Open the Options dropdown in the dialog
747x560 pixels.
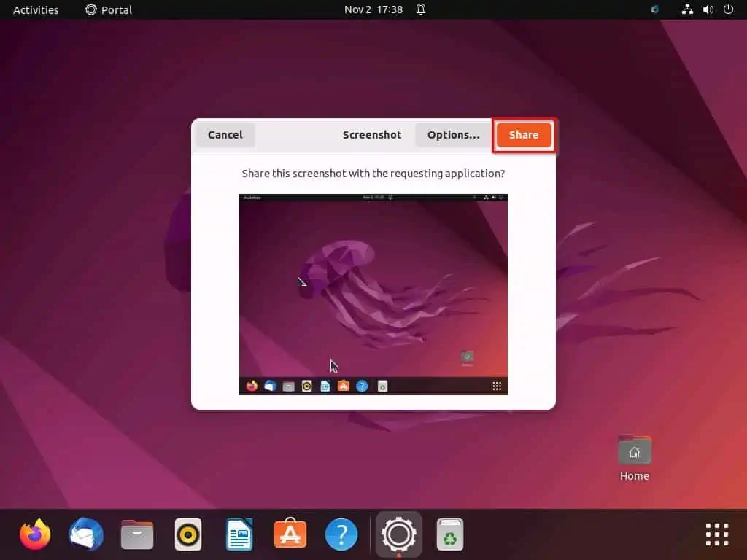coord(454,134)
